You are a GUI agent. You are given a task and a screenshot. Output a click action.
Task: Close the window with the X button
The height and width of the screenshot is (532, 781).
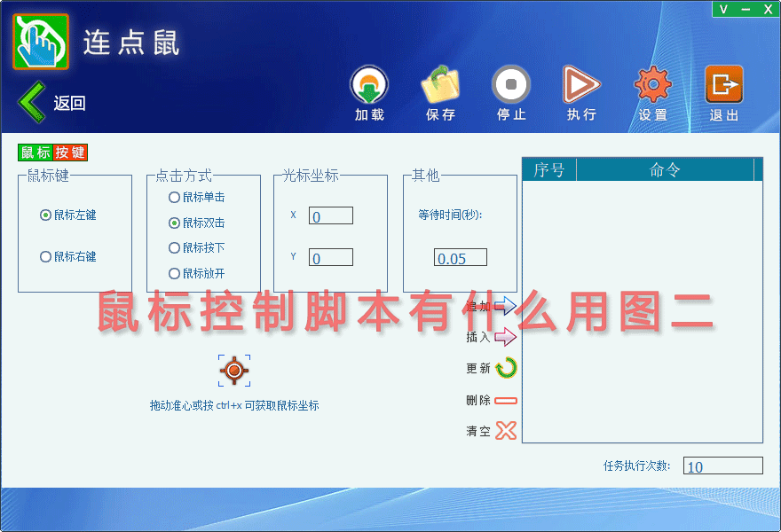[x=768, y=9]
